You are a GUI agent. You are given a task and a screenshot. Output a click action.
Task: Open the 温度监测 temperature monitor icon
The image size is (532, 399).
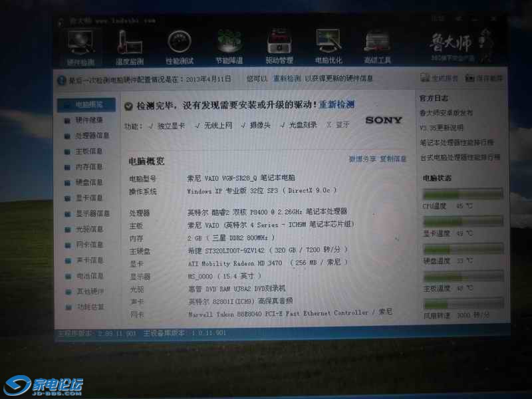[x=128, y=45]
